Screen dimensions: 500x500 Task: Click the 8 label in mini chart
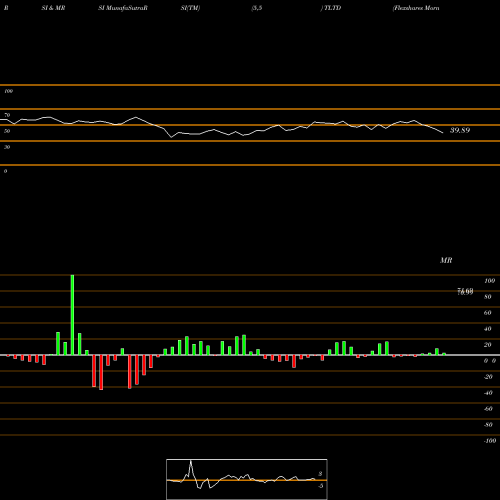click(320, 474)
